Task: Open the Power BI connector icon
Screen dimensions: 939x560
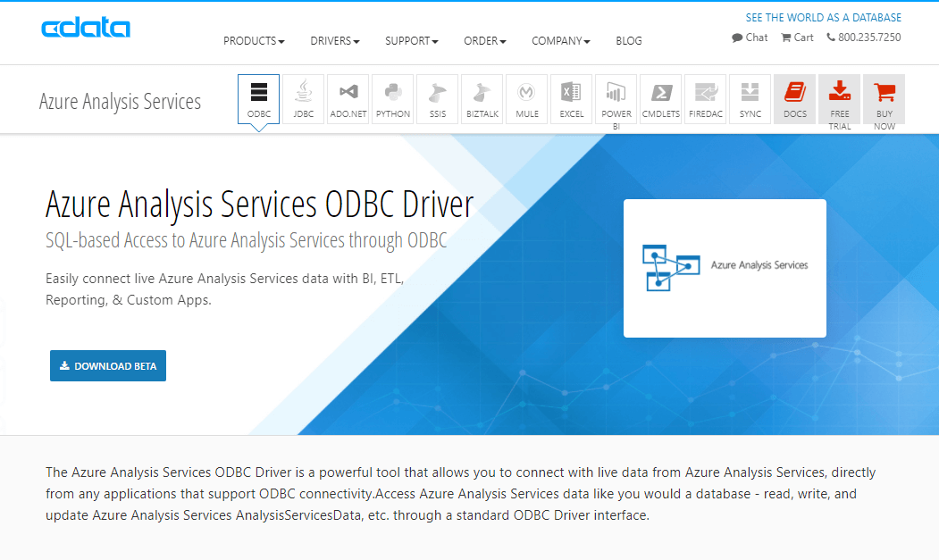Action: (616, 99)
